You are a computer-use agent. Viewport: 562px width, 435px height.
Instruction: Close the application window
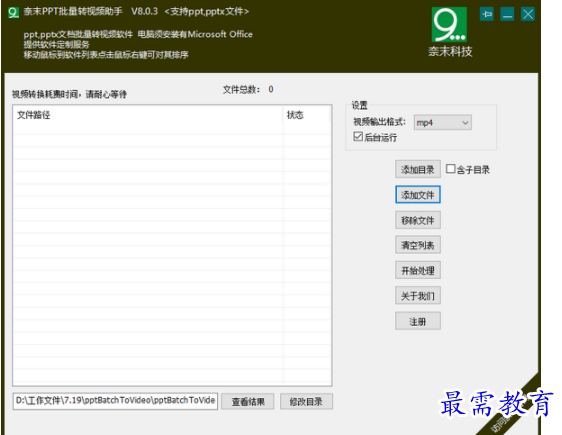click(x=528, y=14)
